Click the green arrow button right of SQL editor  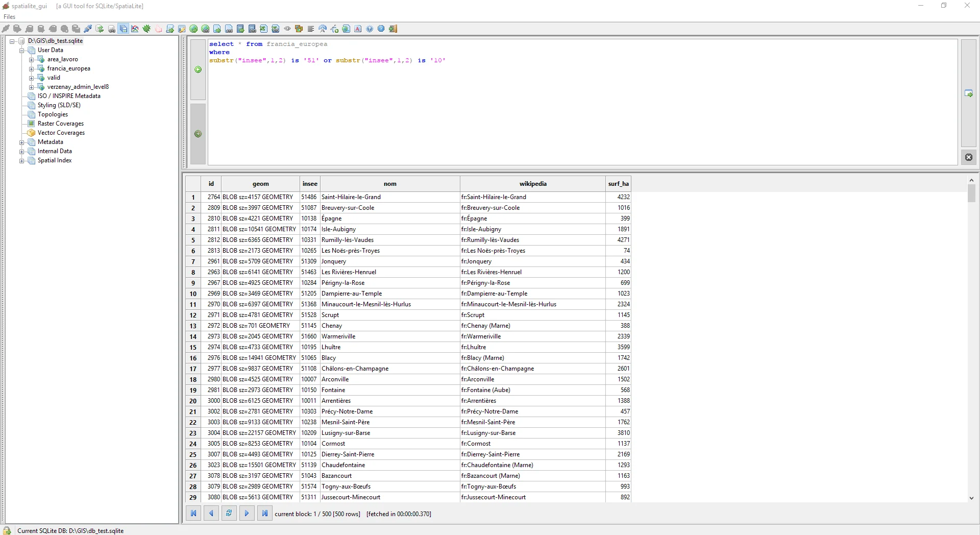click(969, 93)
